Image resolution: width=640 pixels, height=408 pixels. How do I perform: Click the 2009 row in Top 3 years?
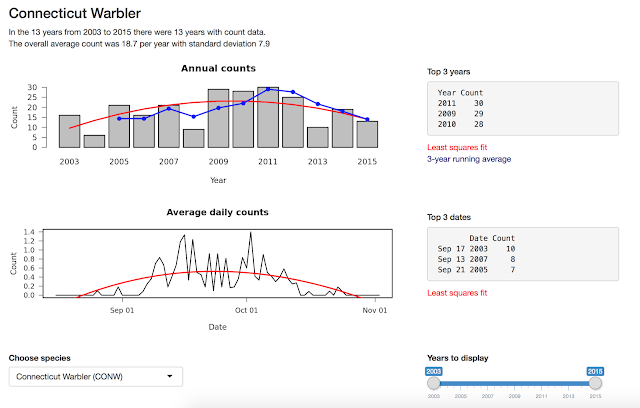click(x=460, y=114)
